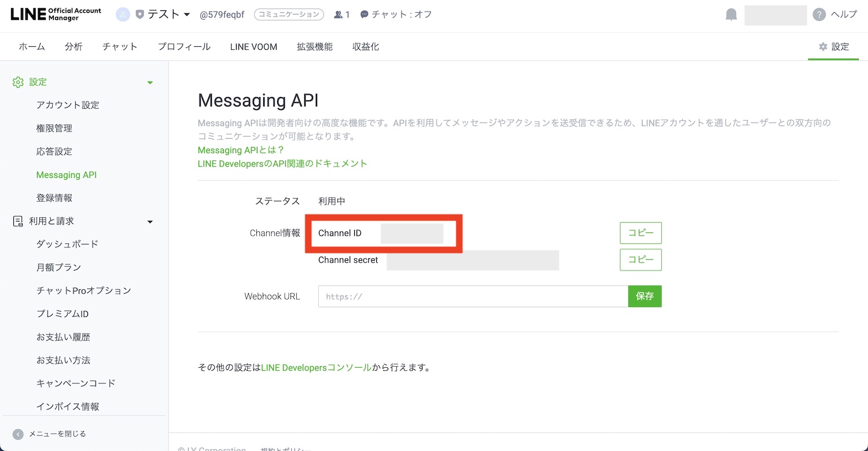Image resolution: width=868 pixels, height=451 pixels.
Task: Click the greyed-out user name box in header
Action: pos(775,15)
